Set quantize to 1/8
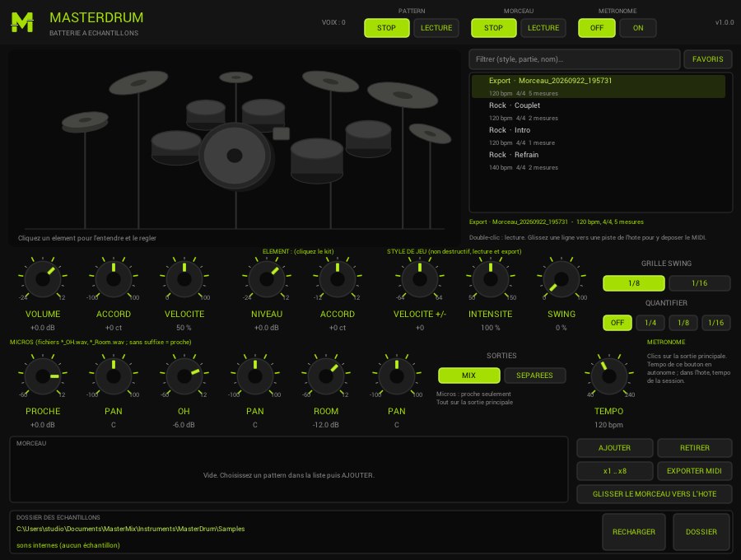 click(x=683, y=323)
